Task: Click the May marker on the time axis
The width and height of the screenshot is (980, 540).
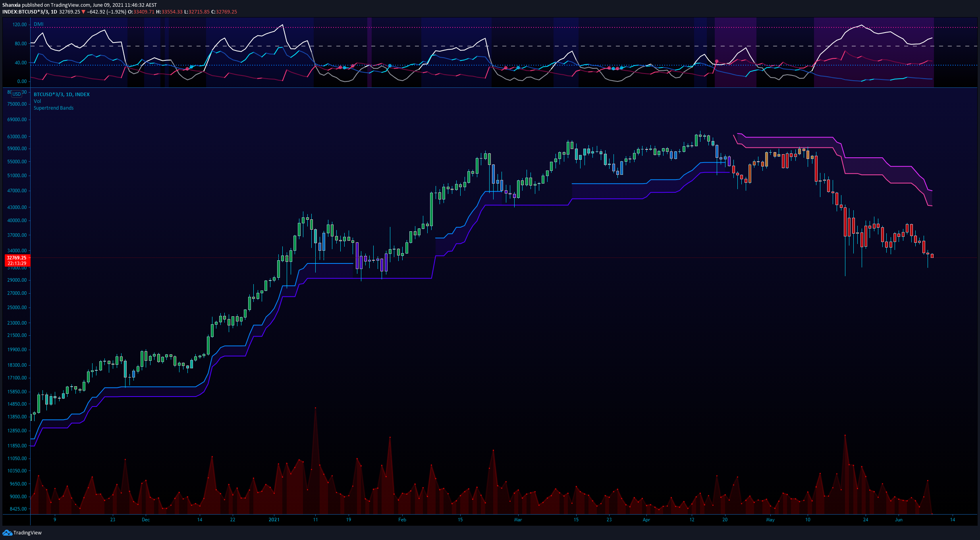Action: coord(770,520)
